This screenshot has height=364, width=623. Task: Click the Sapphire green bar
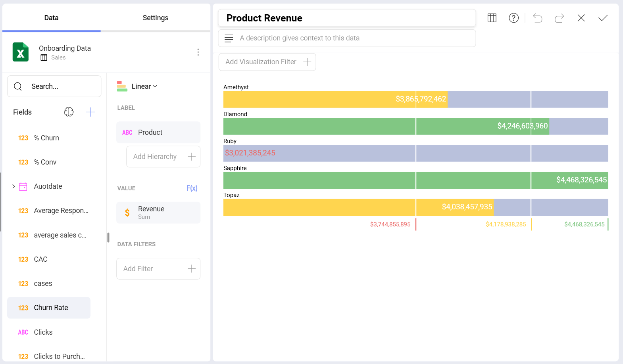click(415, 180)
